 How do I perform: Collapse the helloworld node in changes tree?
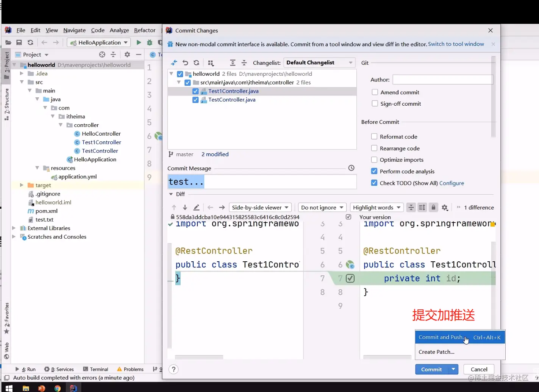[x=172, y=74]
